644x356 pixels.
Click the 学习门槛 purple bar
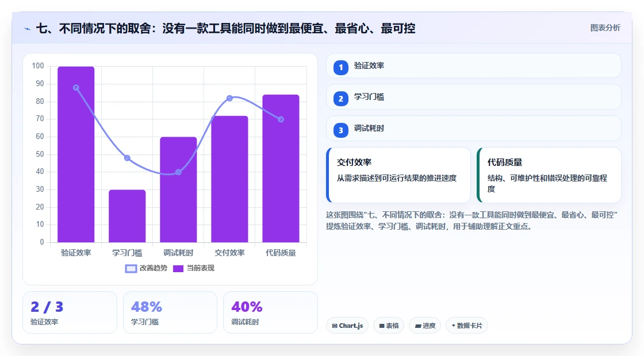tap(127, 216)
